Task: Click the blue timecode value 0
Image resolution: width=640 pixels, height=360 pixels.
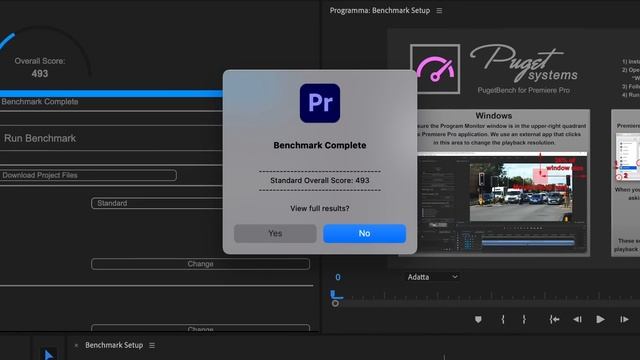Action: [338, 278]
